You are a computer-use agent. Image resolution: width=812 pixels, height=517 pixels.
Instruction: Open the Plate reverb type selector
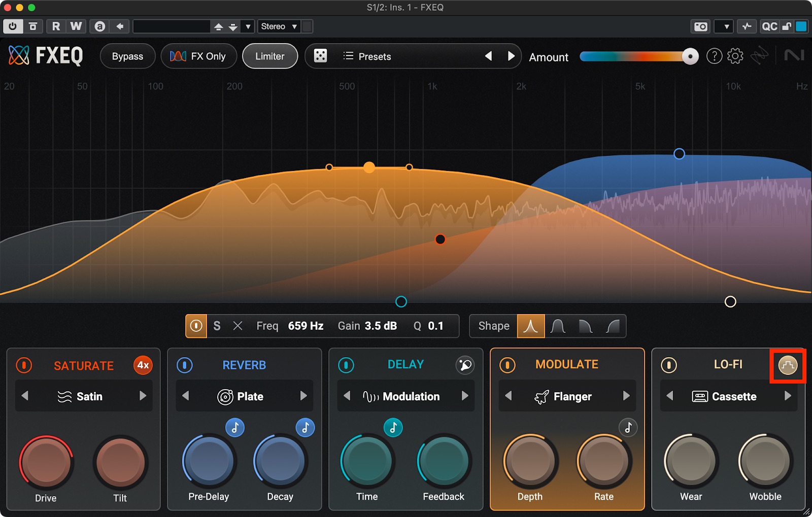(x=241, y=396)
